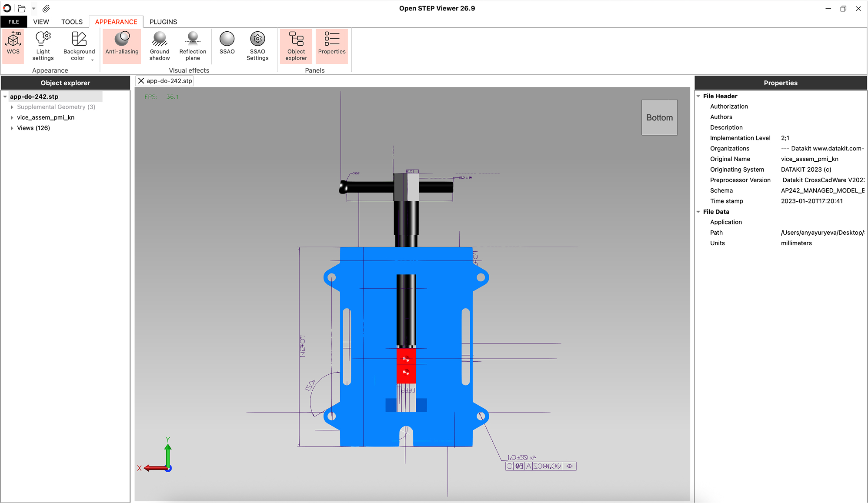Open SSAO Settings

point(257,46)
